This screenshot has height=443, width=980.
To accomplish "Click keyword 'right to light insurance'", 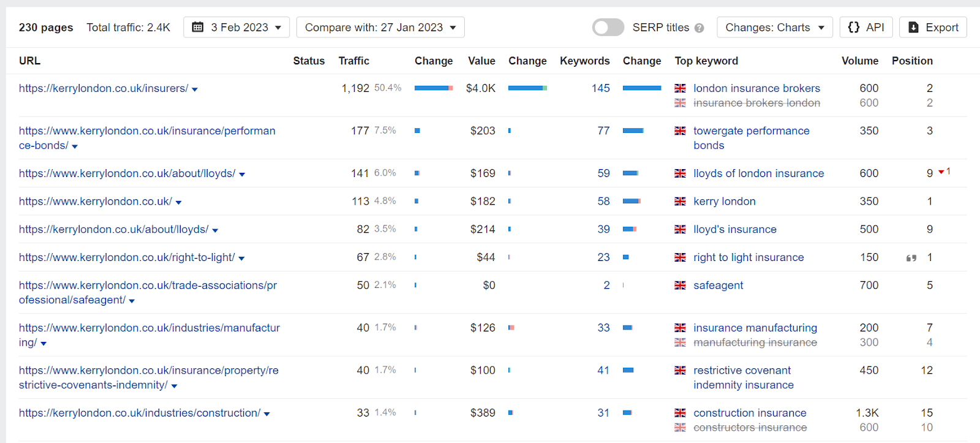I will click(748, 257).
